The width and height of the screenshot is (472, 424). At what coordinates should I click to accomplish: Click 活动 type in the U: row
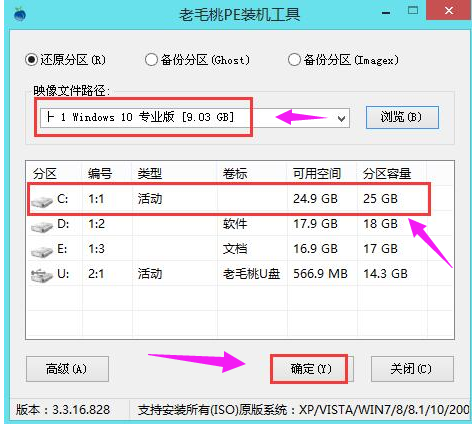pos(150,274)
